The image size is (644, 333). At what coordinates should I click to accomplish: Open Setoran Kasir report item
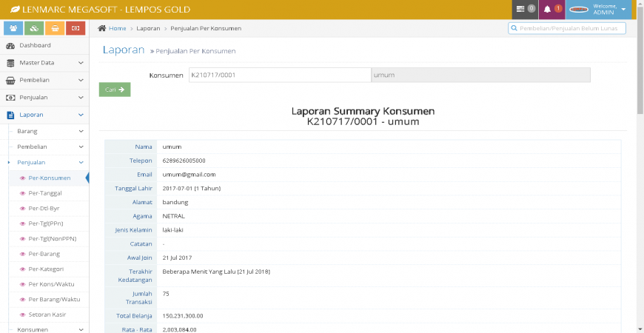coord(47,314)
